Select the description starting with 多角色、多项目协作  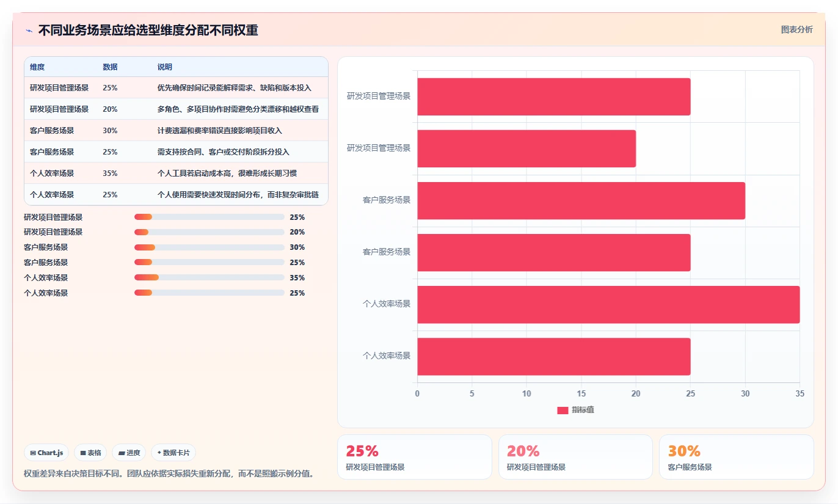click(238, 109)
